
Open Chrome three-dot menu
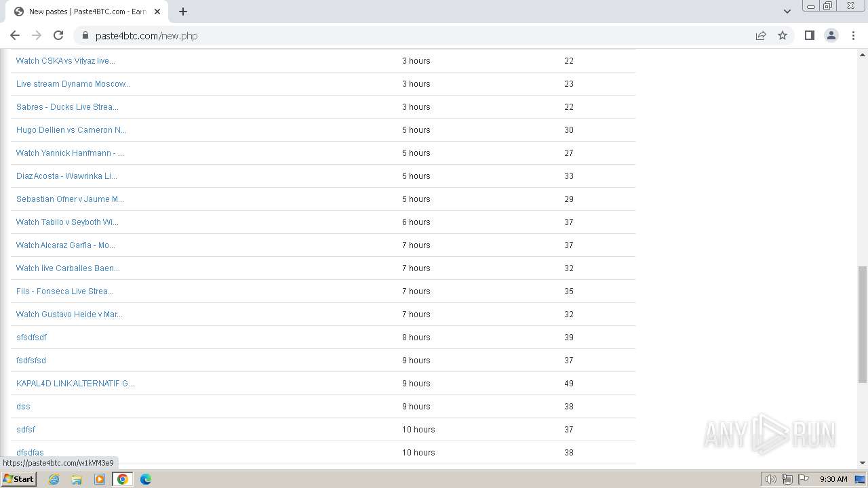(853, 35)
